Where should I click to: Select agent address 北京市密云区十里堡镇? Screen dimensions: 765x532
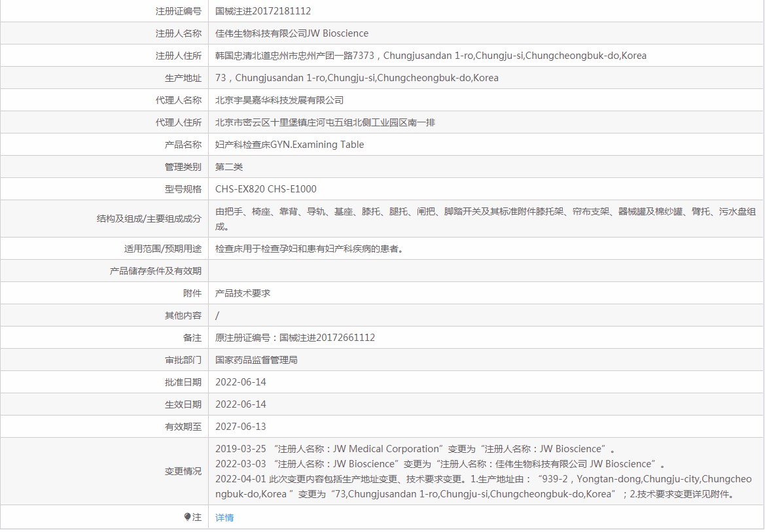click(325, 122)
